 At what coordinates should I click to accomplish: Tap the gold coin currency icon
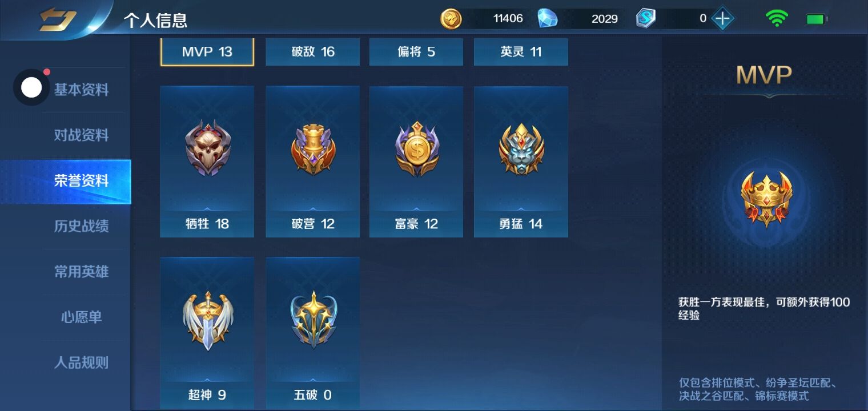click(x=451, y=19)
